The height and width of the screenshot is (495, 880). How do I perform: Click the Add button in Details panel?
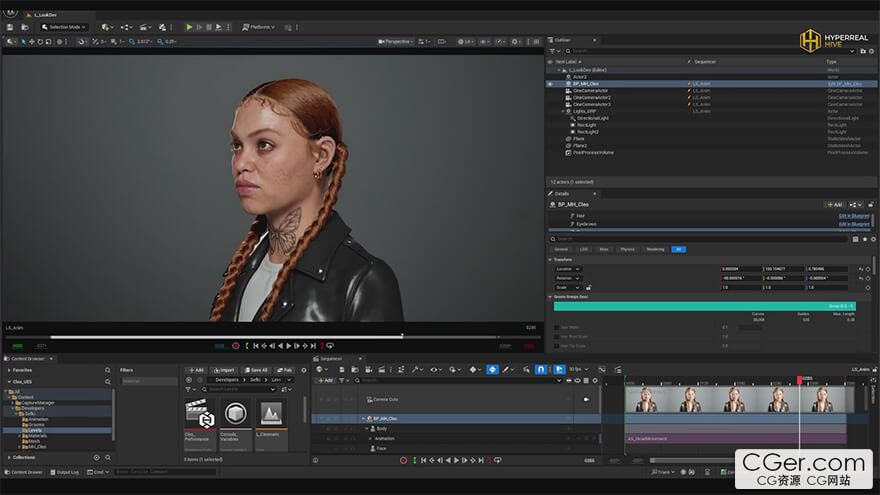pyautogui.click(x=833, y=204)
